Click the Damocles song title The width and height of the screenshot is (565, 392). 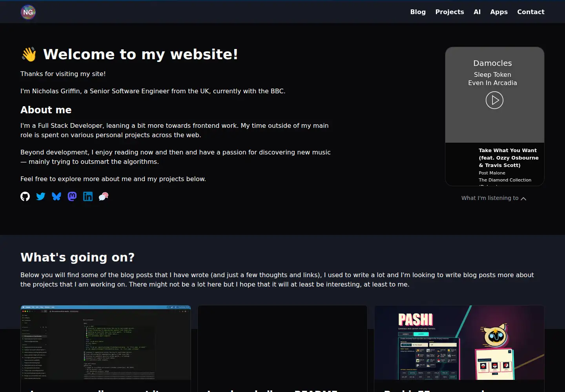coord(492,63)
